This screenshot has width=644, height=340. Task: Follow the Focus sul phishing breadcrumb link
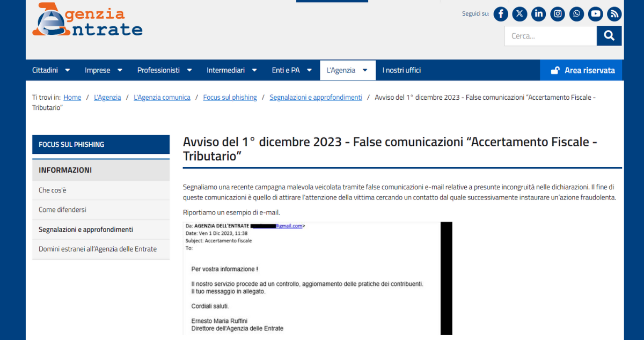[230, 98]
